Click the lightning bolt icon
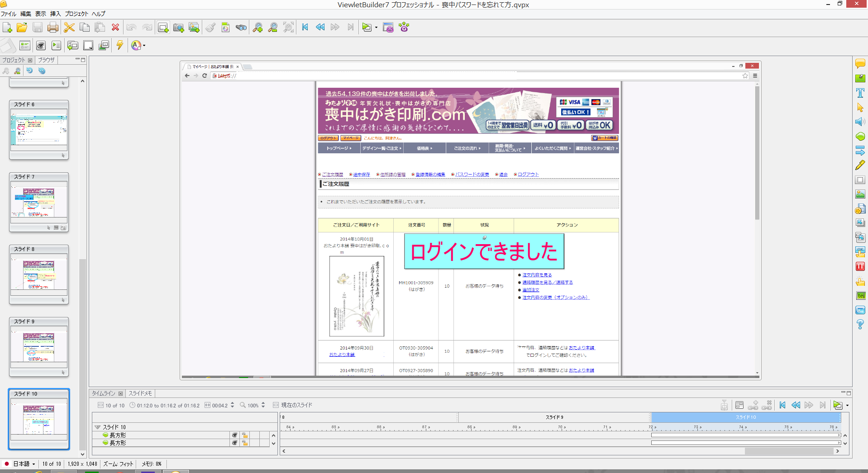Image resolution: width=868 pixels, height=473 pixels. click(119, 45)
